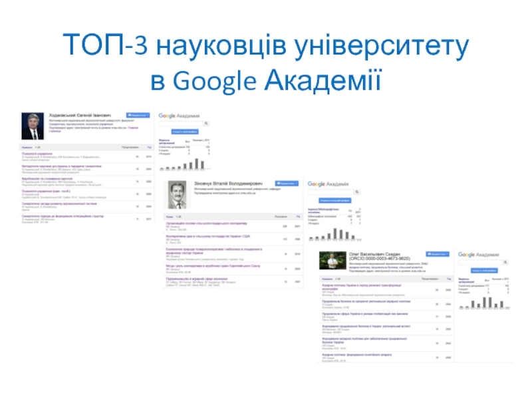Open "Місце і роль кооперативів в агробізнесі" article
The height and width of the screenshot is (399, 532).
tap(213, 265)
